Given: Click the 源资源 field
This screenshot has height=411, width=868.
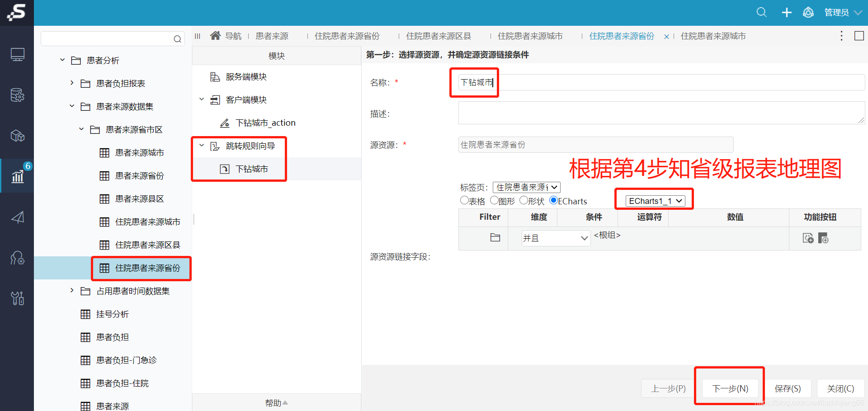Looking at the screenshot, I should pos(596,145).
